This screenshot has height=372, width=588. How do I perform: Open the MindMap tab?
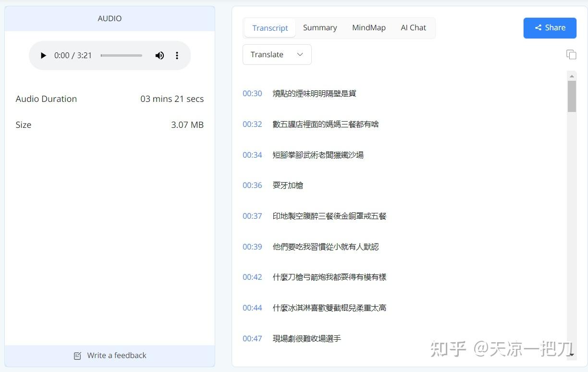[x=369, y=28]
